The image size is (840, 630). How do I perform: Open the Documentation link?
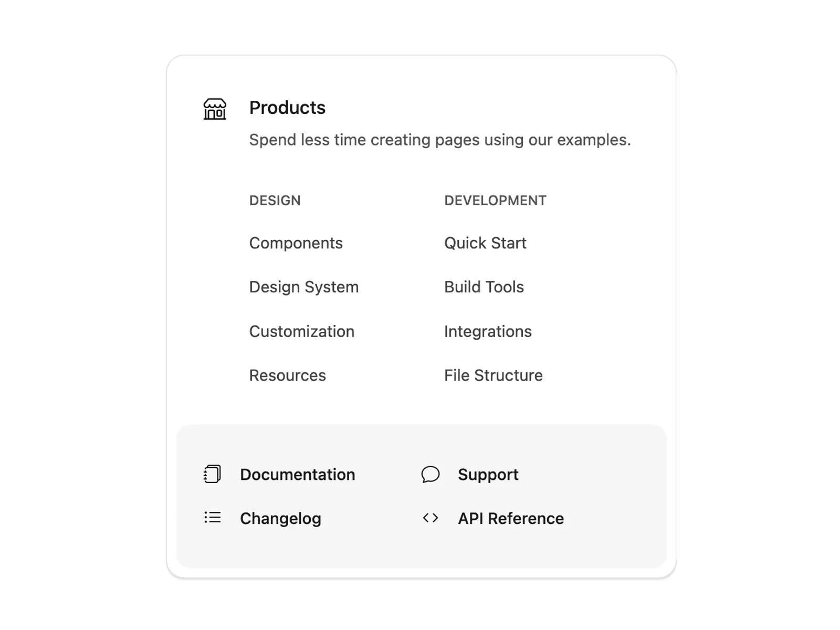(298, 475)
